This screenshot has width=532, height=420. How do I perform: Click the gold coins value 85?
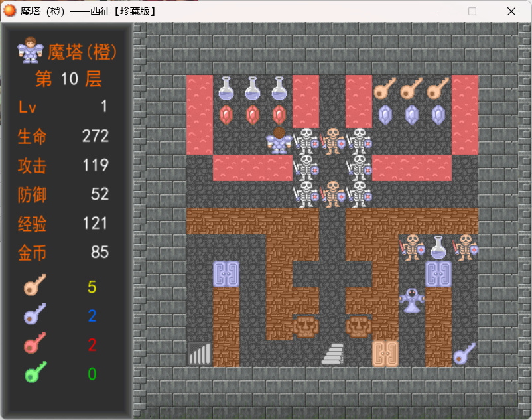pyautogui.click(x=100, y=252)
